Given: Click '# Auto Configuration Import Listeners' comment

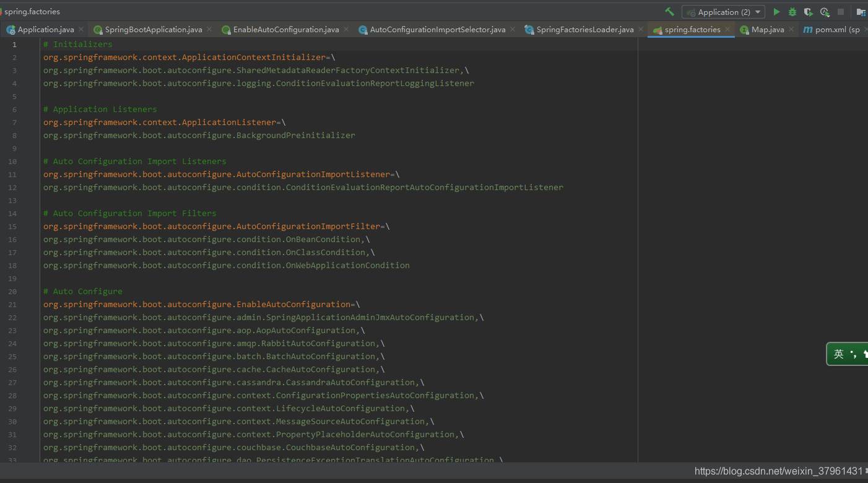Looking at the screenshot, I should tap(135, 161).
